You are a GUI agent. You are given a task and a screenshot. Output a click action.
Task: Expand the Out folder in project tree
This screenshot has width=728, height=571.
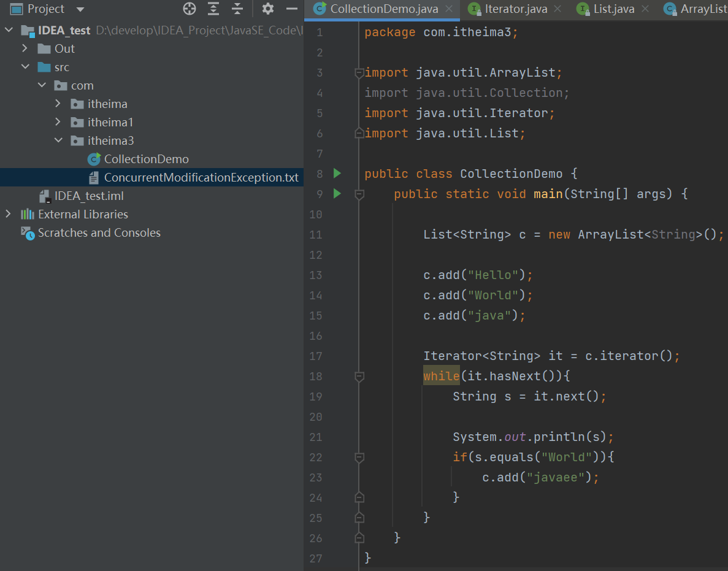tap(25, 48)
